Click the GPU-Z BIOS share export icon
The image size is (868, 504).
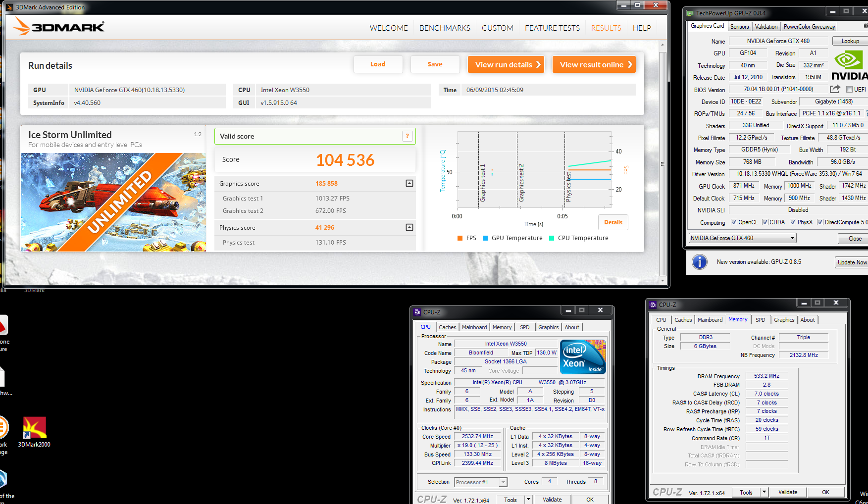(x=835, y=89)
